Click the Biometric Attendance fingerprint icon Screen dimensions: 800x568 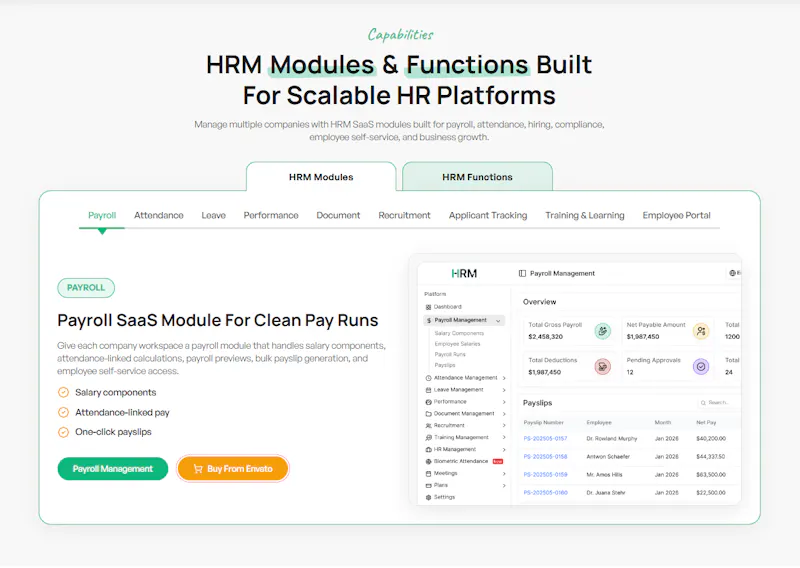click(428, 461)
